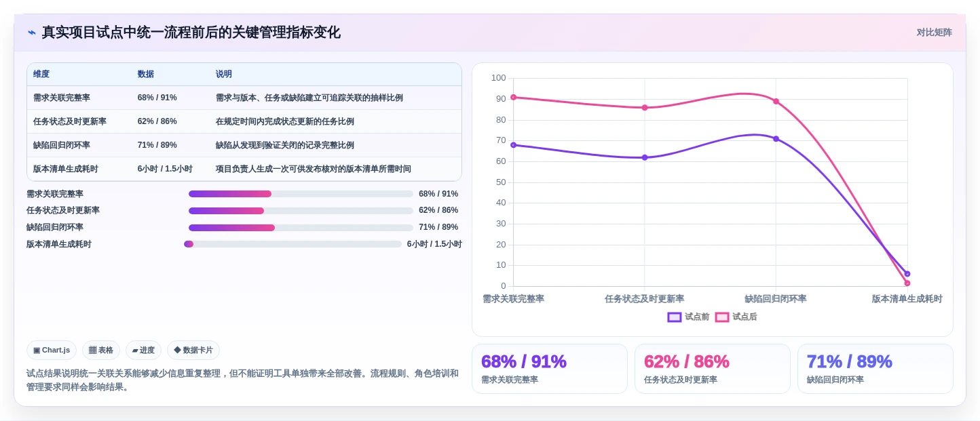Select the Chart.js tag chip
The width and height of the screenshot is (980, 421).
tap(52, 350)
